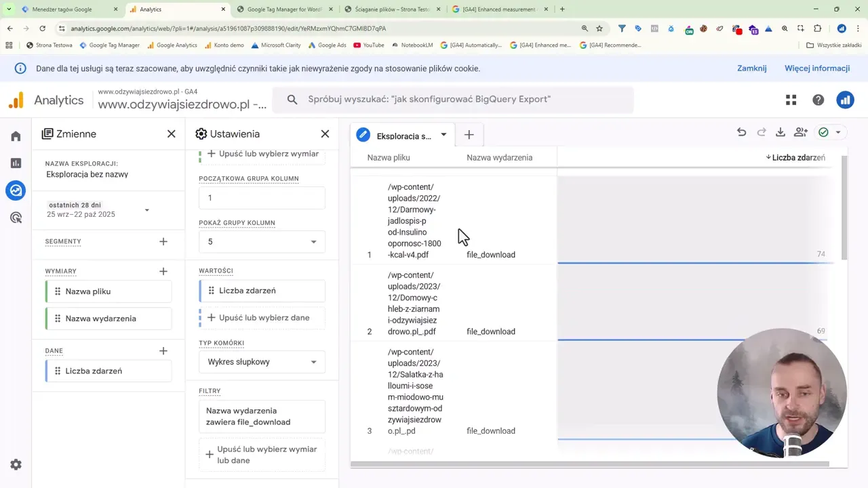Download the exploration data
This screenshot has width=868, height=488.
pyautogui.click(x=781, y=133)
